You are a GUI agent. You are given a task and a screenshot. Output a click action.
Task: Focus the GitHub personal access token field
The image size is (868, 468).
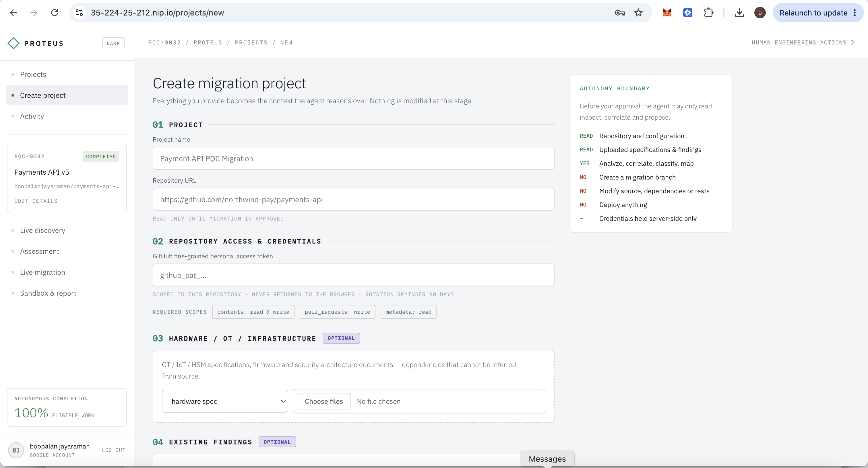coord(353,275)
